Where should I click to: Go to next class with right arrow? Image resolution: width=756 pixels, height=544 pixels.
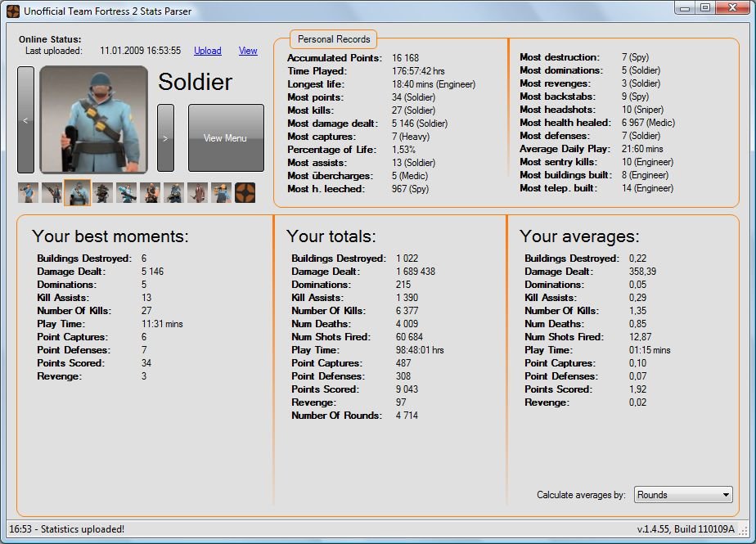coord(165,138)
